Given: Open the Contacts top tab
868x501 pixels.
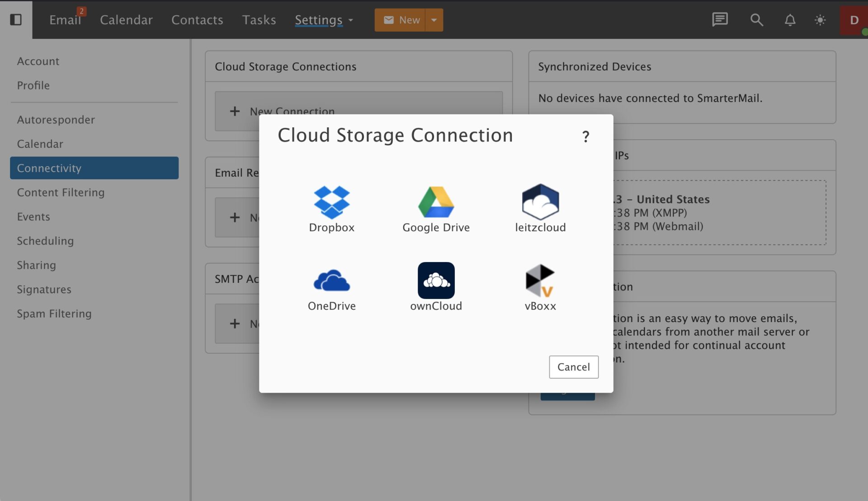Looking at the screenshot, I should tap(197, 20).
